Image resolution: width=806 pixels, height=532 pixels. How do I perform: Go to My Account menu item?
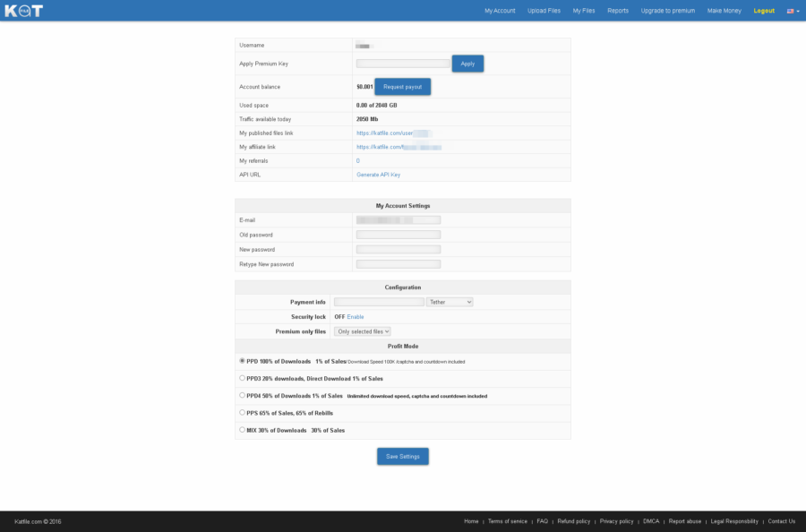(x=500, y=11)
